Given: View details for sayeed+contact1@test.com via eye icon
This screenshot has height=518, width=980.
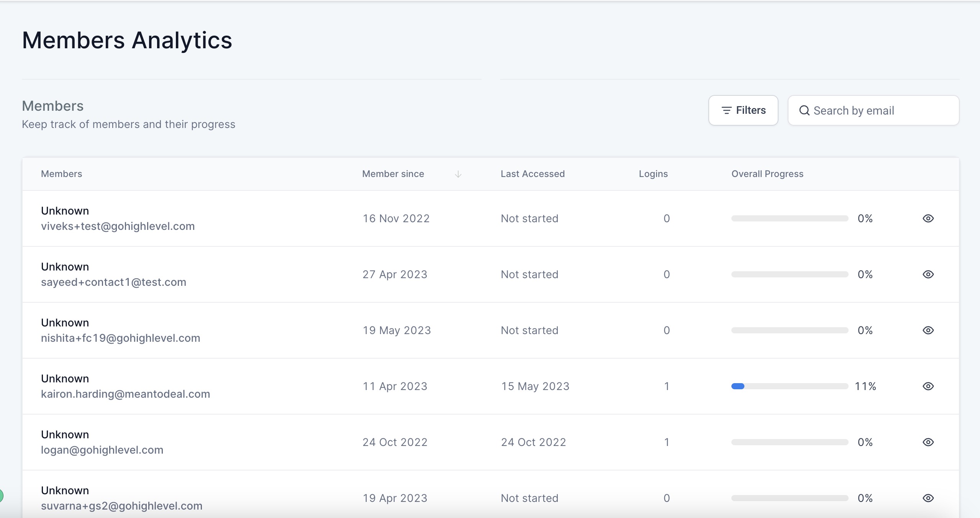Looking at the screenshot, I should point(928,274).
